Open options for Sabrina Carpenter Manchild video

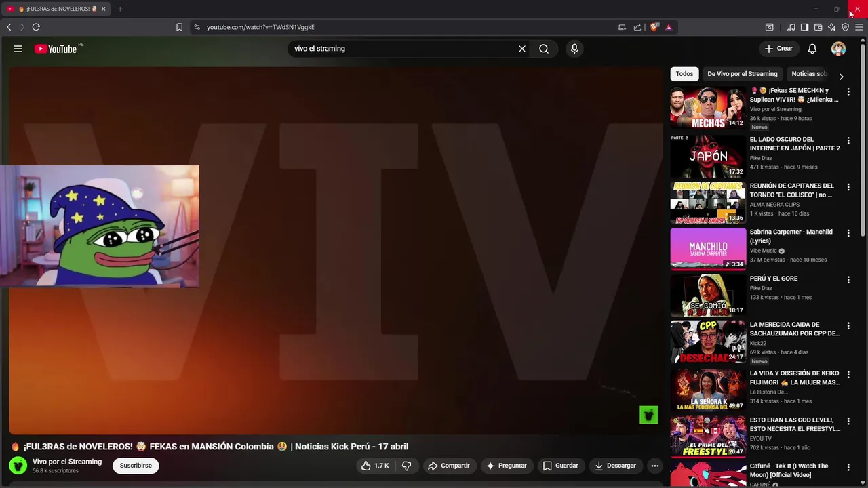pyautogui.click(x=848, y=232)
